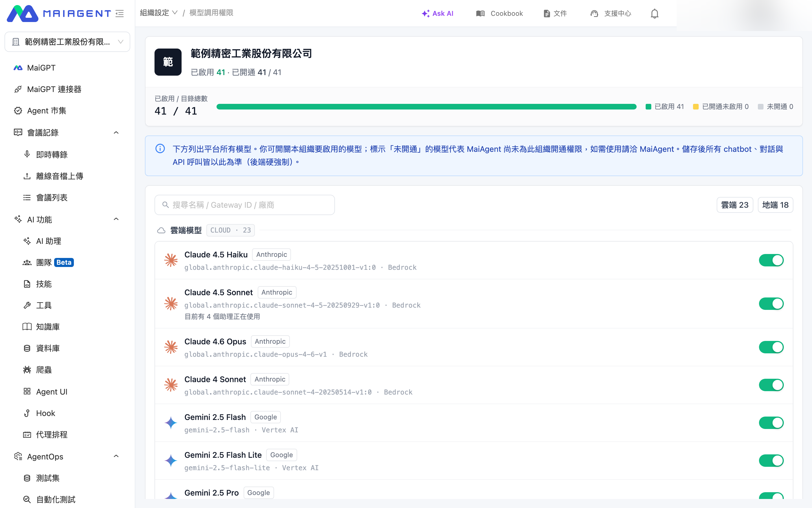Click the 離線音檔上傳 upload icon
Image resolution: width=812 pixels, height=508 pixels.
click(x=27, y=176)
